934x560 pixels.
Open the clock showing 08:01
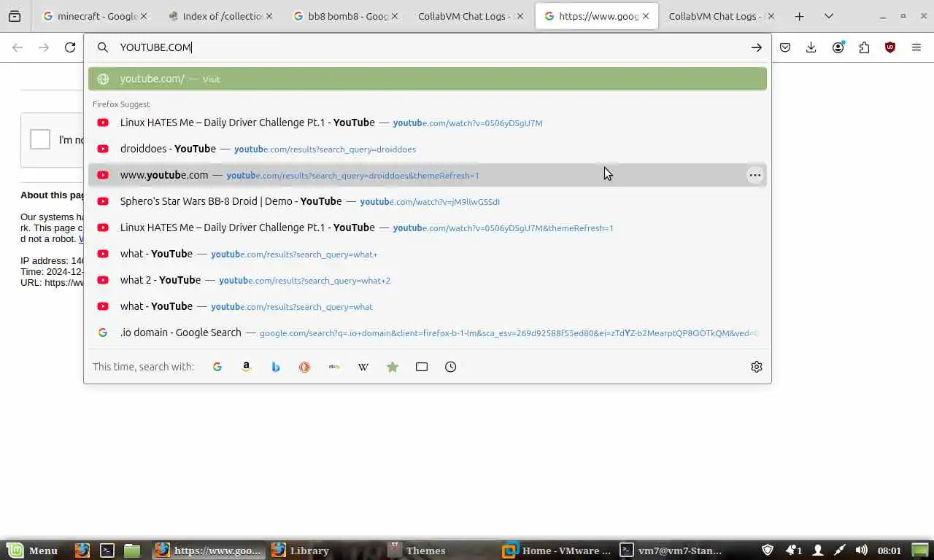coord(889,551)
